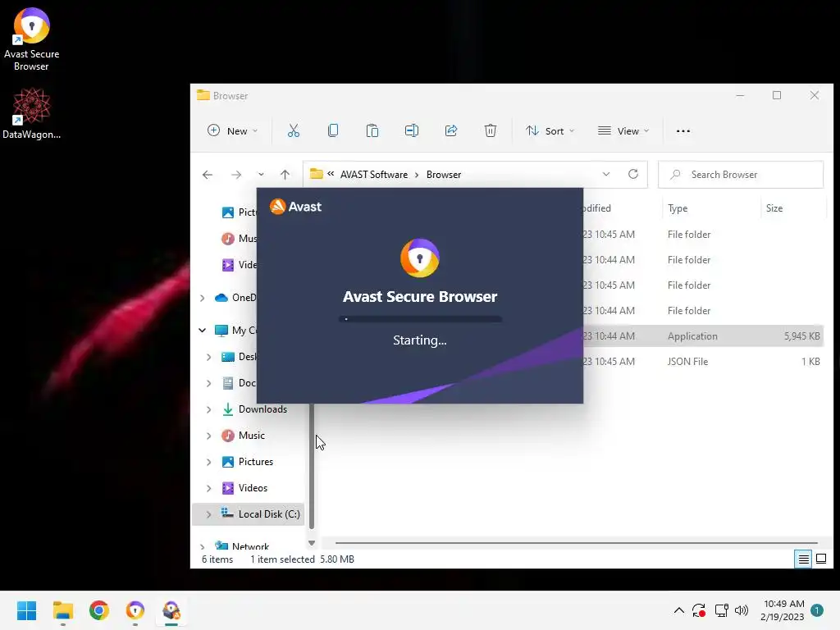Select Music under My Computer
The height and width of the screenshot is (630, 840).
point(251,436)
